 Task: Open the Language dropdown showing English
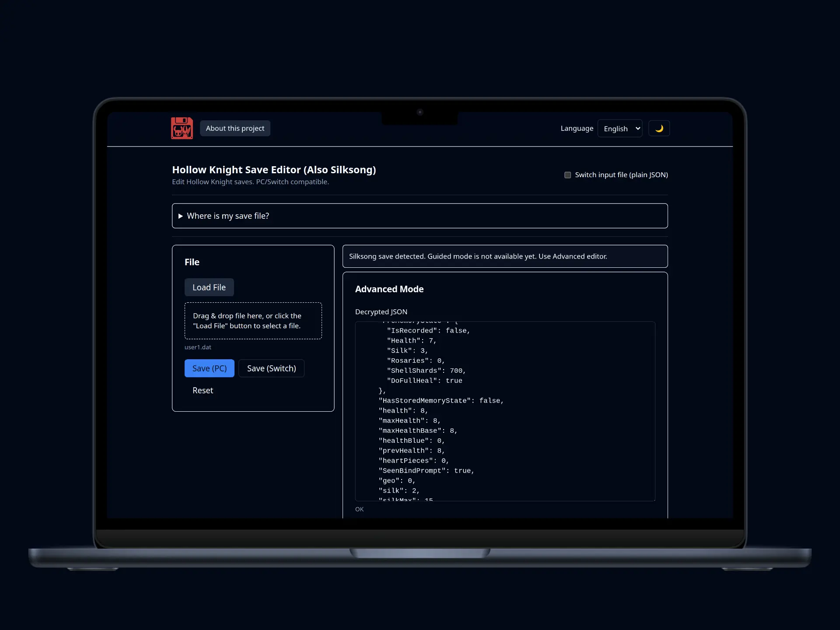619,129
